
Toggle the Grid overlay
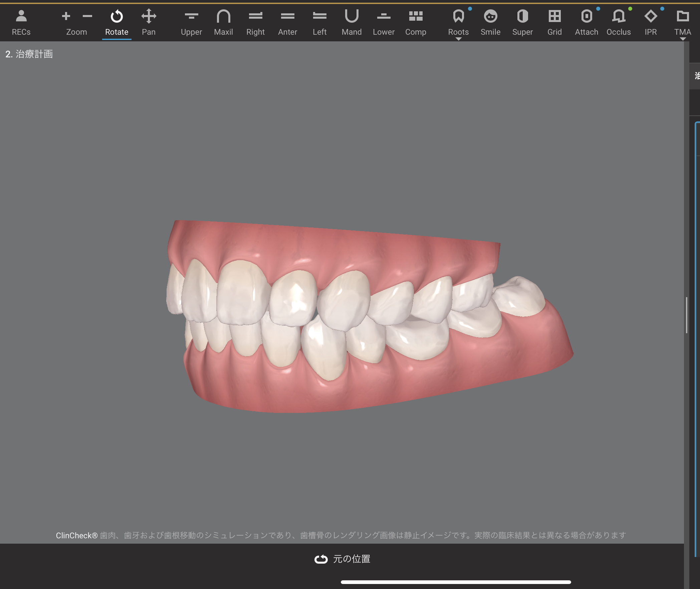(x=554, y=22)
